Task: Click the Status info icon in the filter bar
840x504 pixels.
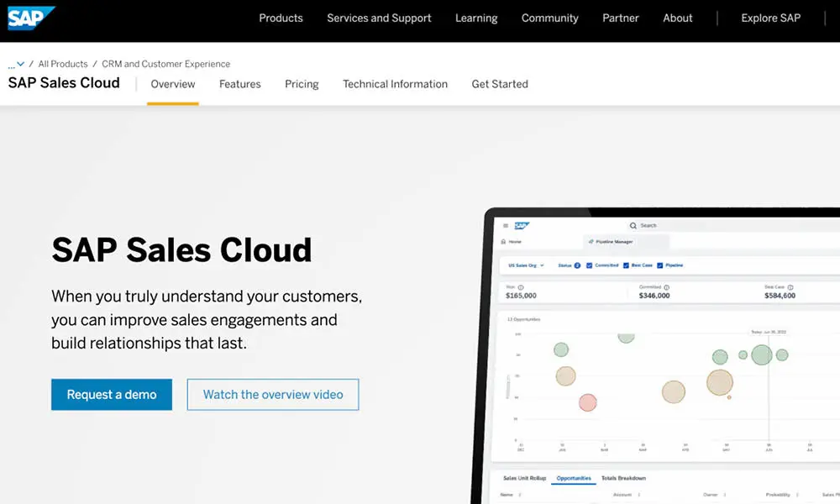Action: tap(576, 265)
